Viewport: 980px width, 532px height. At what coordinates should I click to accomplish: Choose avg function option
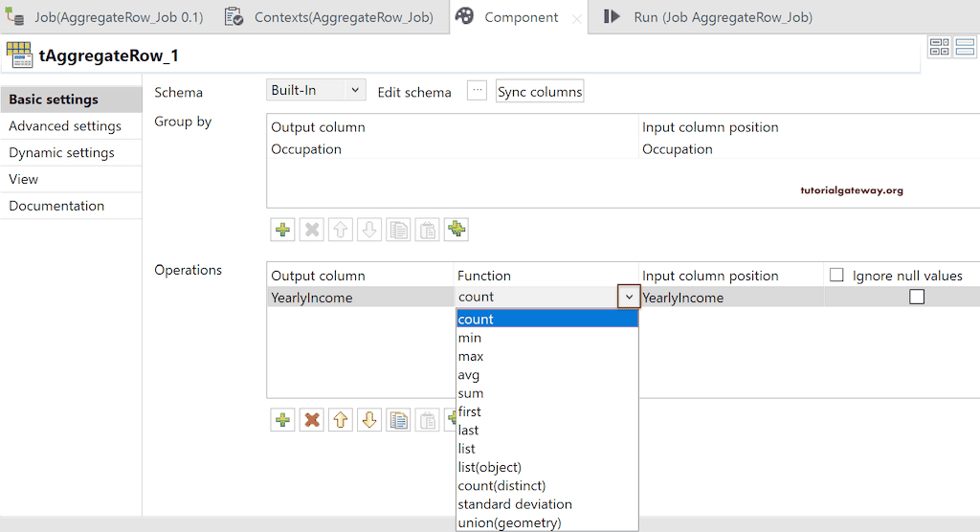(546, 374)
